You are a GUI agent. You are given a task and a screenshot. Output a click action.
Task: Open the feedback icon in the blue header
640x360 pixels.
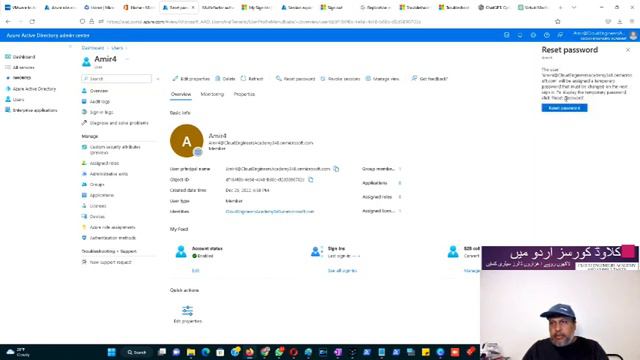[560, 36]
